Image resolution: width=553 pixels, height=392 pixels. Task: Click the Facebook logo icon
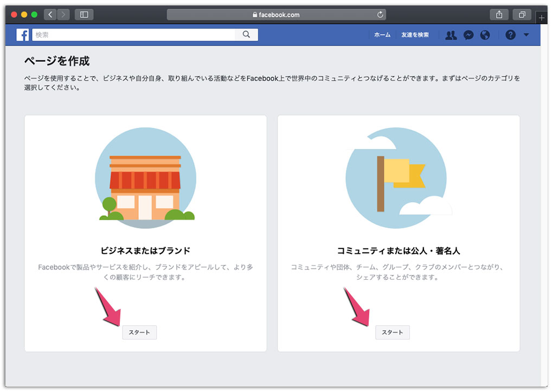tap(22, 35)
